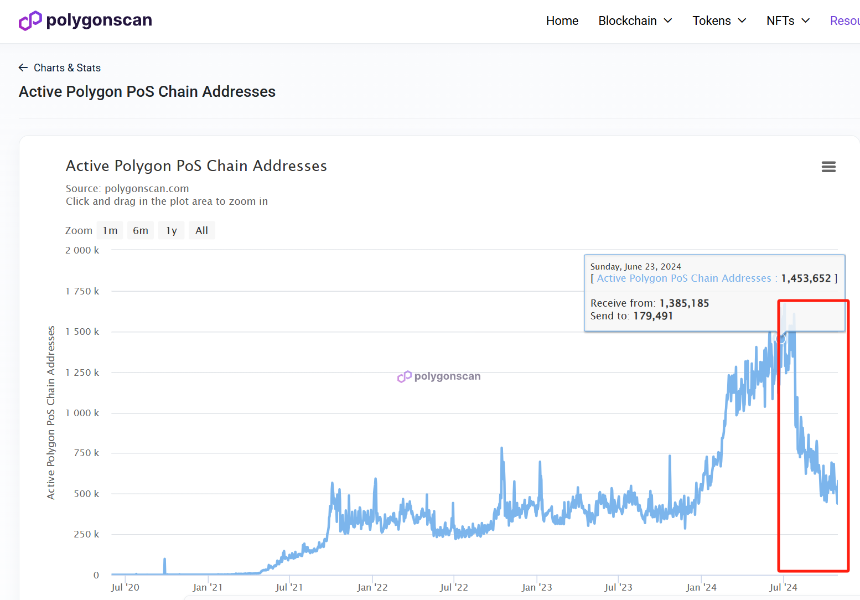Viewport: 860px width, 600px height.
Task: Click the tooltip date Sunday, June 23, 2024
Action: point(636,267)
